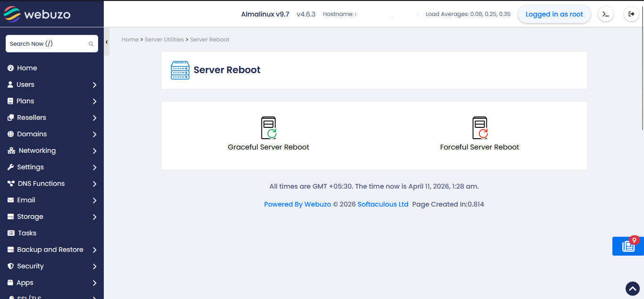Click the Server Utilities breadcrumb link
The height and width of the screenshot is (299, 644).
point(164,40)
